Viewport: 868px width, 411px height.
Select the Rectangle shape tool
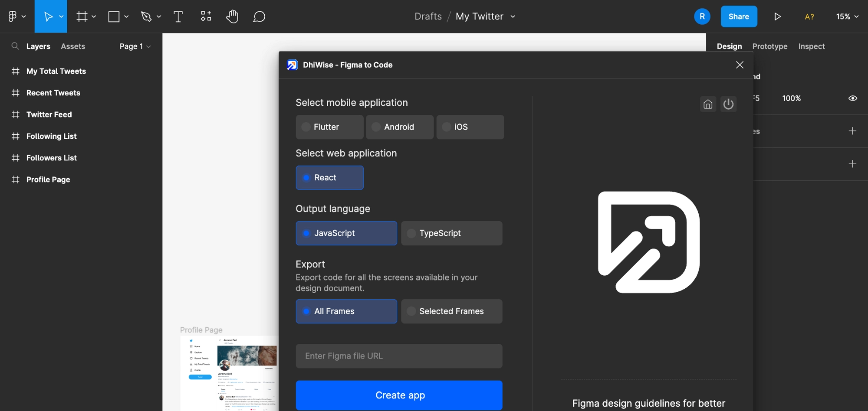pos(114,16)
